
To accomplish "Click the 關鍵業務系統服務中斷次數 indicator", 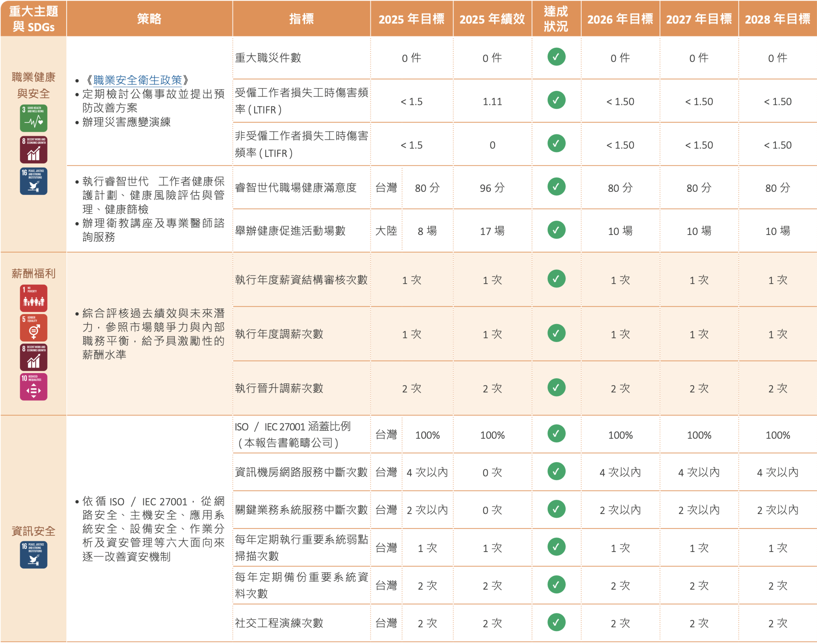I will coord(301,510).
